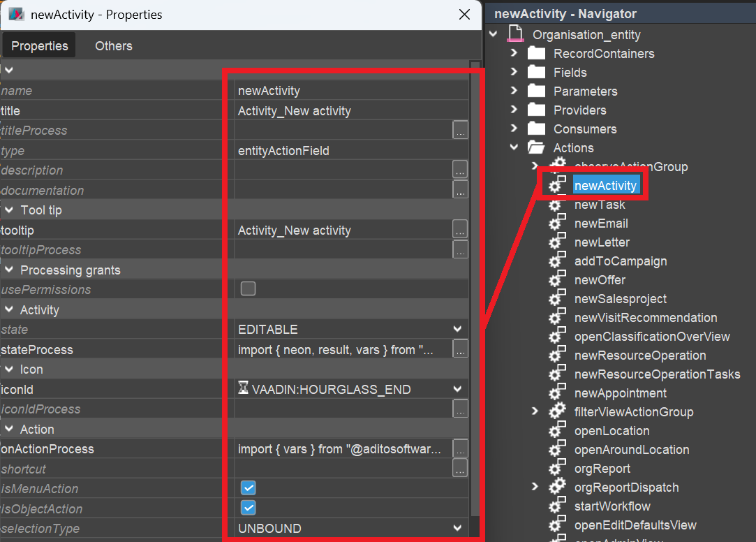Open editor button for onActionProcess
756x542 pixels.
[x=460, y=449]
